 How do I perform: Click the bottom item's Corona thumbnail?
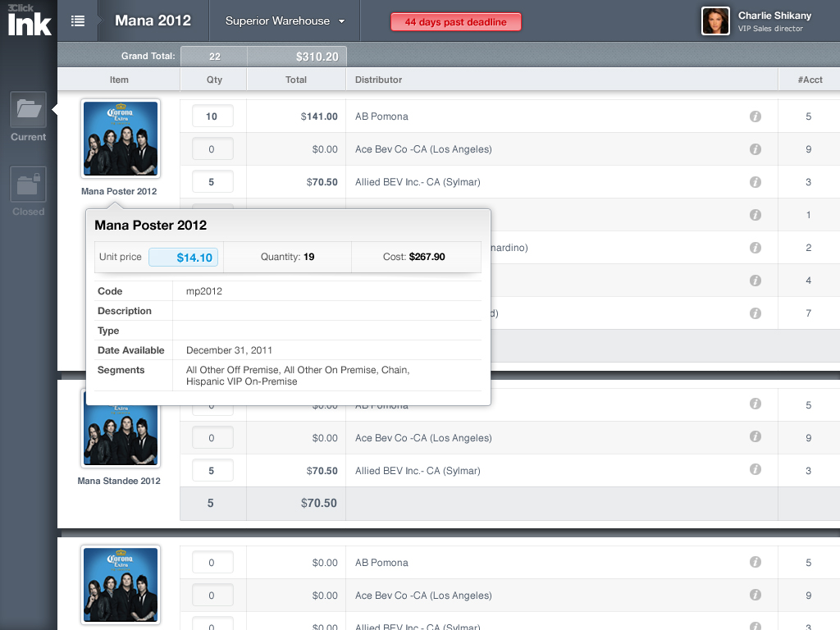[121, 584]
